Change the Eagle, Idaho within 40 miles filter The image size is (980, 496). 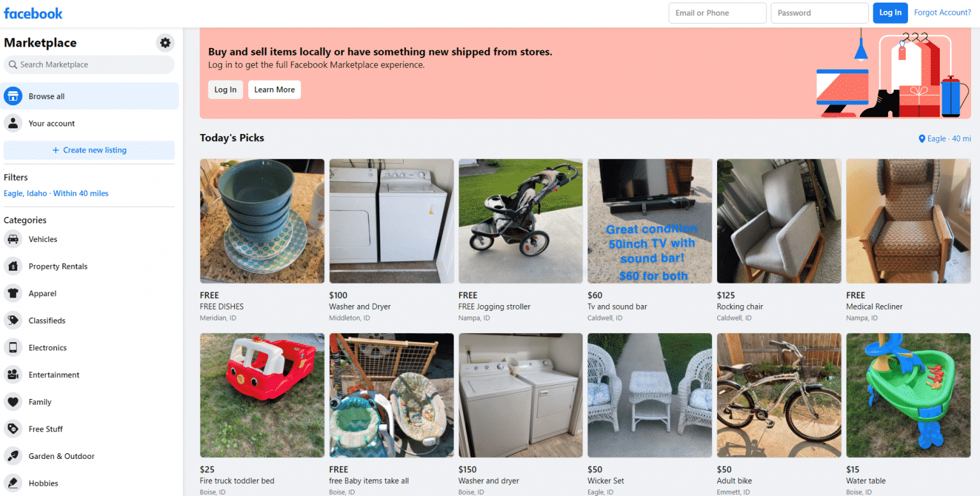56,193
